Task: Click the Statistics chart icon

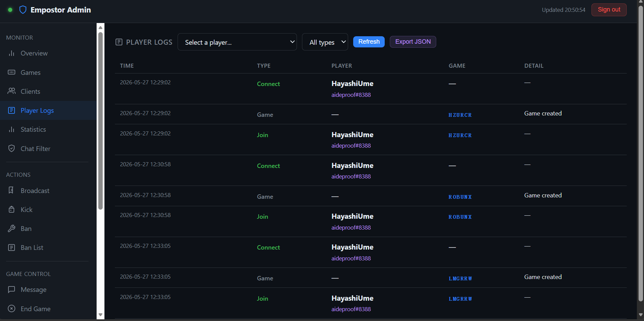Action: [x=12, y=129]
